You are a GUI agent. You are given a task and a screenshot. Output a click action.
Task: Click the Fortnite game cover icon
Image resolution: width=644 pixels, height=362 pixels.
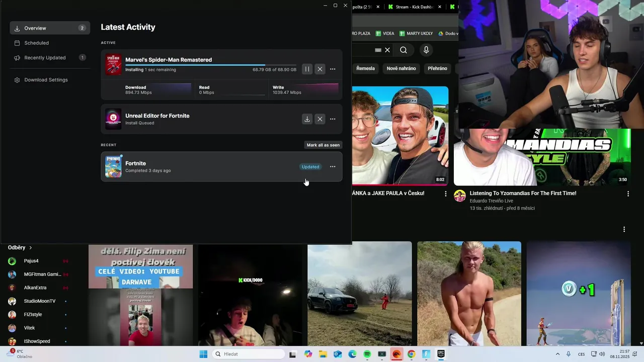click(113, 166)
